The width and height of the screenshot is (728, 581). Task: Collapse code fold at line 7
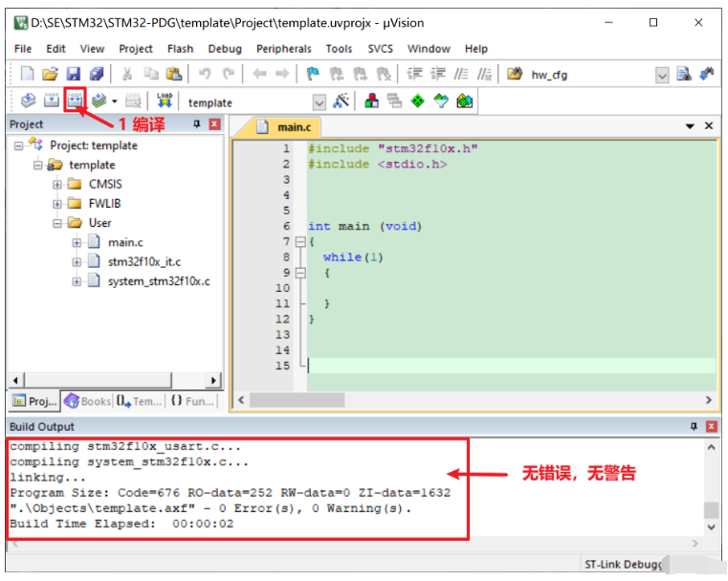(x=300, y=241)
